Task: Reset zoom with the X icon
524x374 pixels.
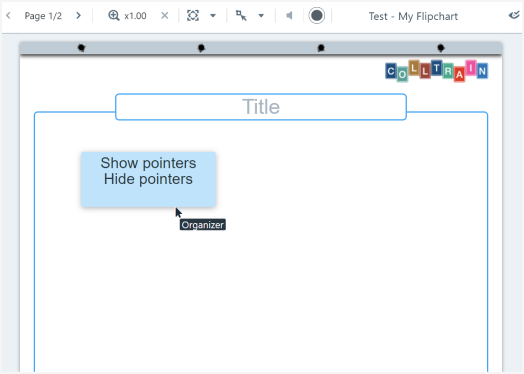Action: [x=164, y=16]
